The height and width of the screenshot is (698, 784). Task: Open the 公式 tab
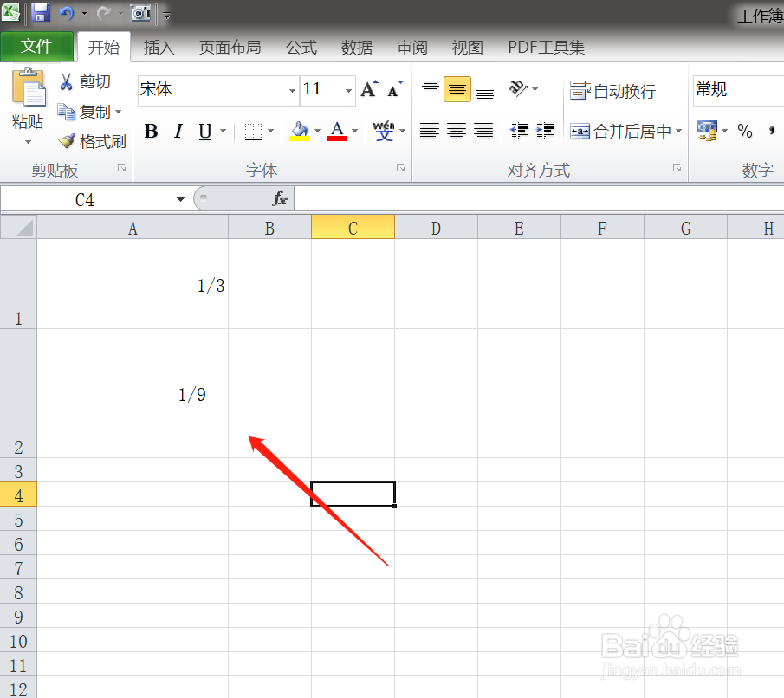pyautogui.click(x=301, y=48)
